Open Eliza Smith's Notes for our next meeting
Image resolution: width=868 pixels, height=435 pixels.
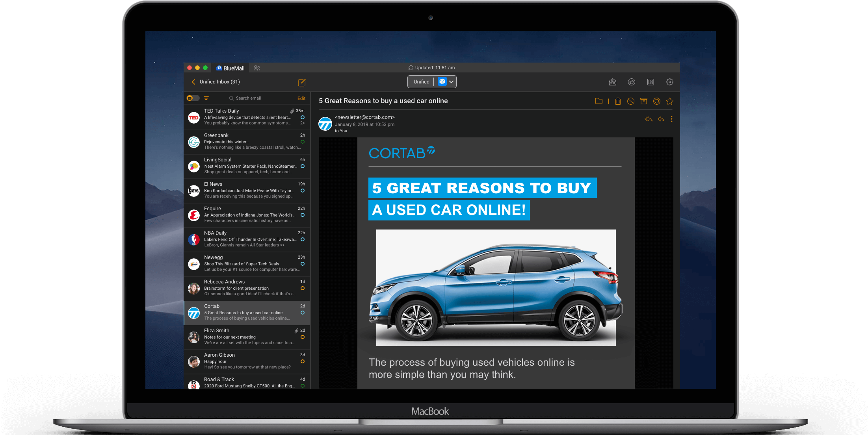247,337
